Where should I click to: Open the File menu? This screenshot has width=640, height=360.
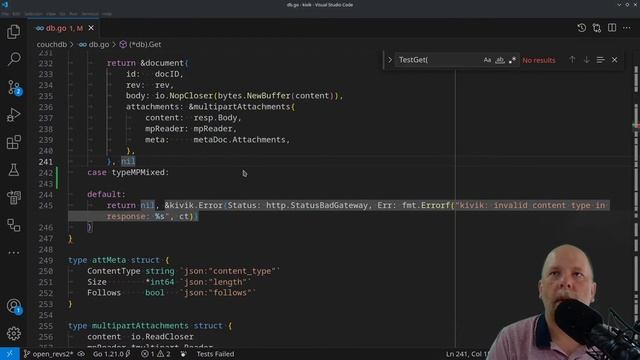[5, 14]
